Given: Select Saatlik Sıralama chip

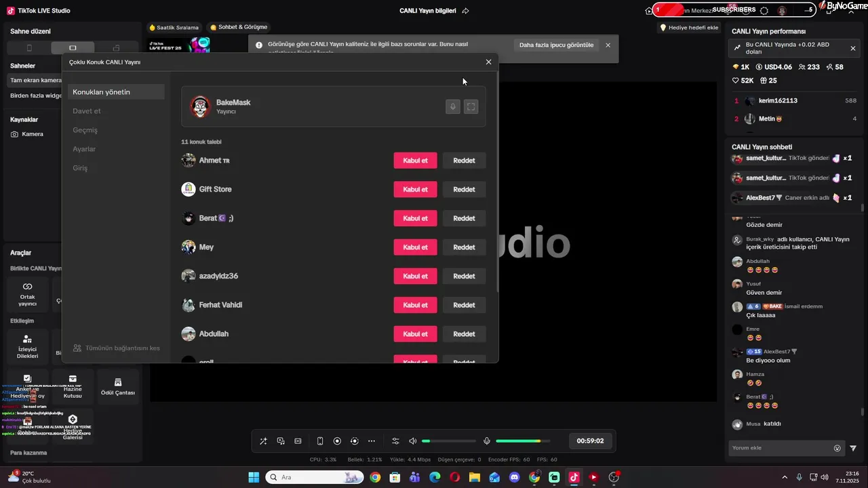Looking at the screenshot, I should pos(174,27).
